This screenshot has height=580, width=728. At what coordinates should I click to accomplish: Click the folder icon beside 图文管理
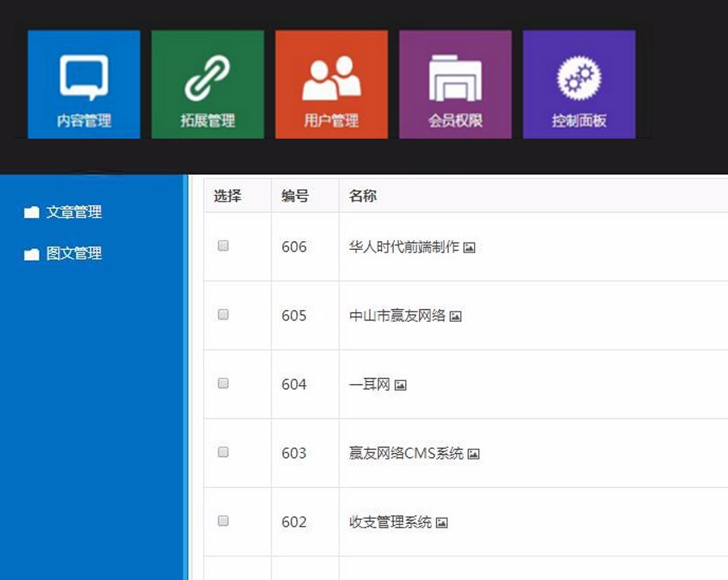tap(31, 252)
